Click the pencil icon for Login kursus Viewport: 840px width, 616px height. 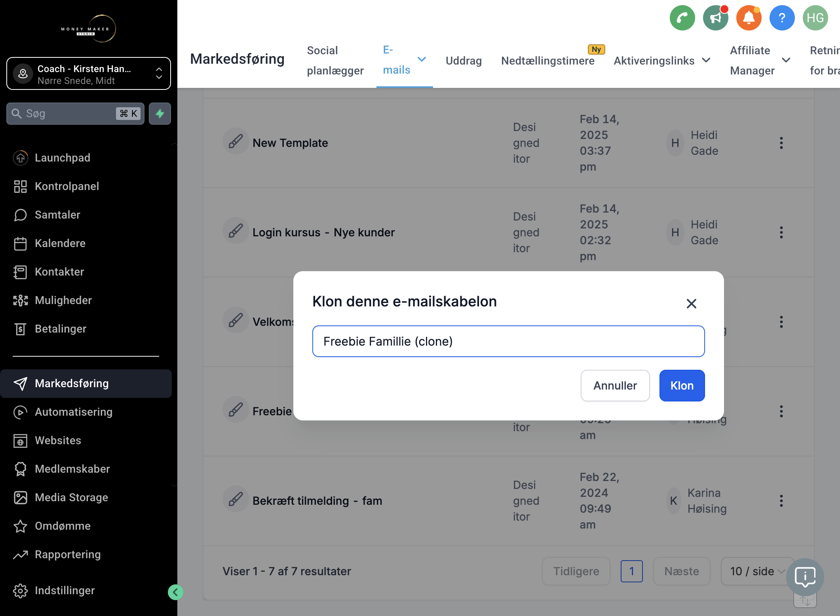coord(236,231)
